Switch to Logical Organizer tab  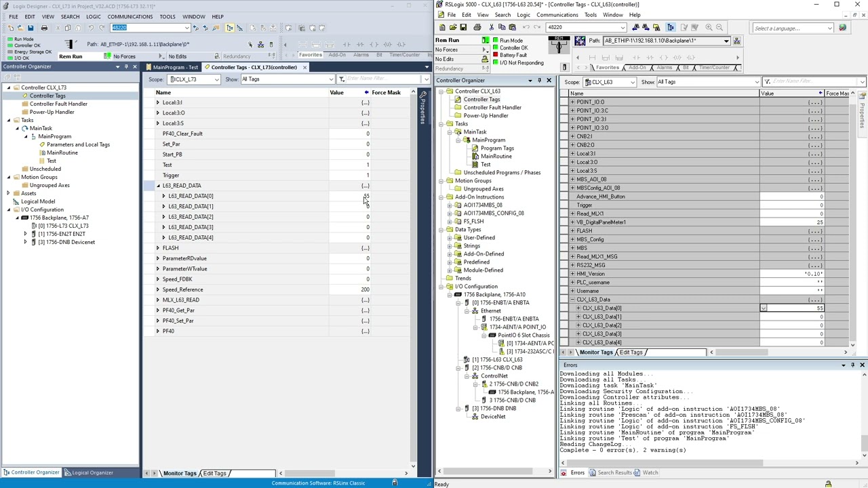[88, 472]
